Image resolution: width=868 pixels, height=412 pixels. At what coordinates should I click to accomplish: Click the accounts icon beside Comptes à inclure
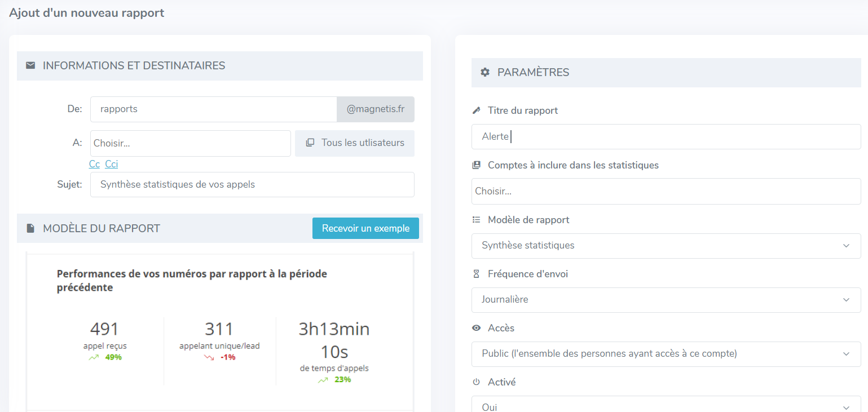[476, 165]
